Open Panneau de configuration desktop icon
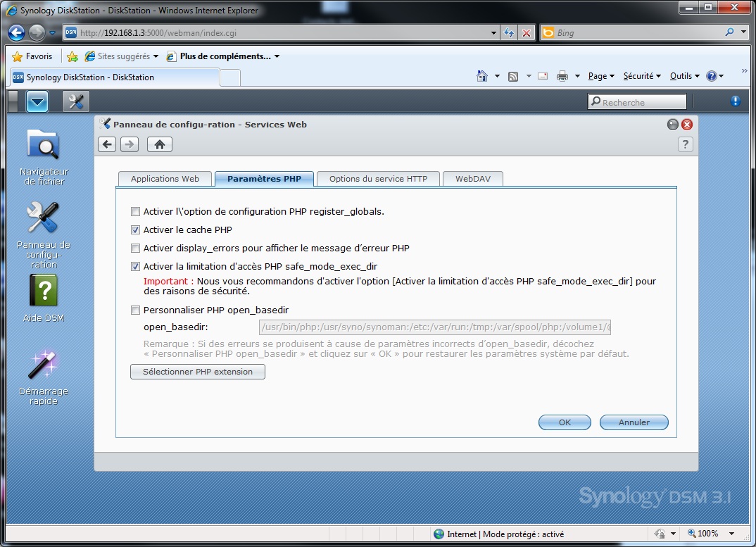Image resolution: width=756 pixels, height=547 pixels. [44, 235]
